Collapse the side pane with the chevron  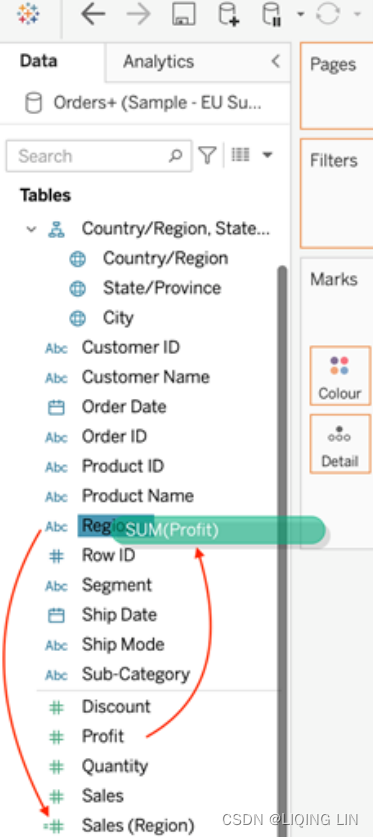275,61
